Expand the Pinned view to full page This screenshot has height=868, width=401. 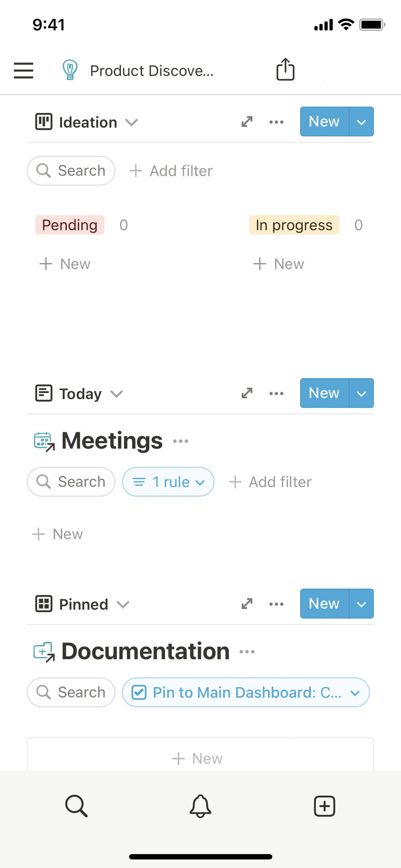(247, 604)
